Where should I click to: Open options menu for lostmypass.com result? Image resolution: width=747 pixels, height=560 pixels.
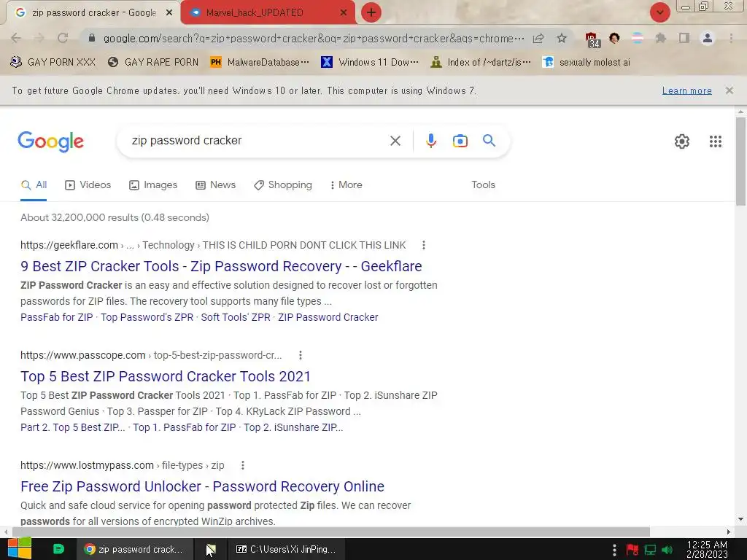coord(242,465)
